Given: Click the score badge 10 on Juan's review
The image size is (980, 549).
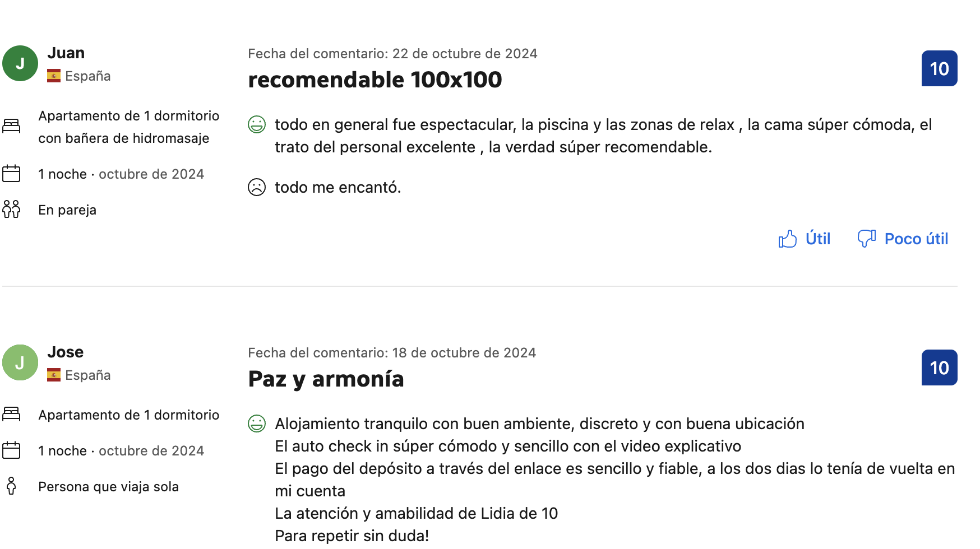Looking at the screenshot, I should (x=939, y=68).
